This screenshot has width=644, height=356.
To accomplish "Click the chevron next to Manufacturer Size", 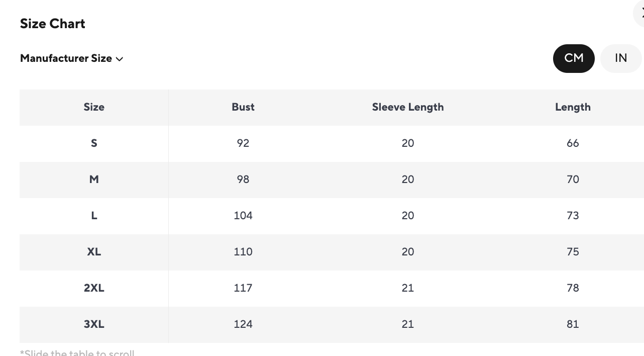I will [120, 59].
